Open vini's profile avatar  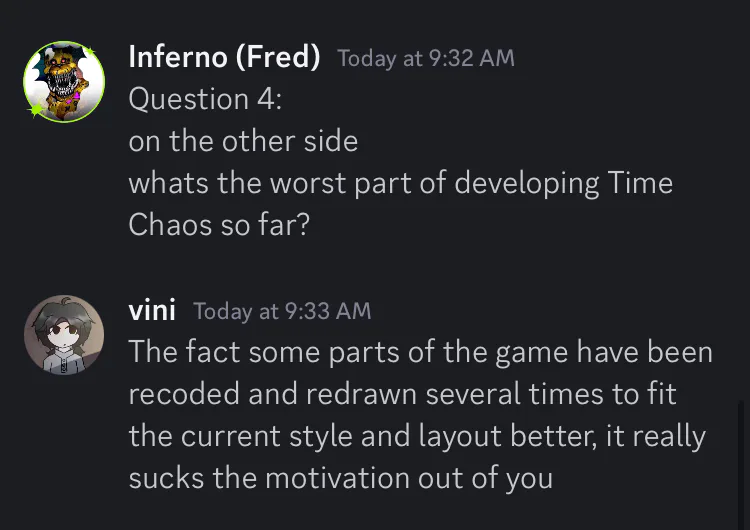(64, 335)
